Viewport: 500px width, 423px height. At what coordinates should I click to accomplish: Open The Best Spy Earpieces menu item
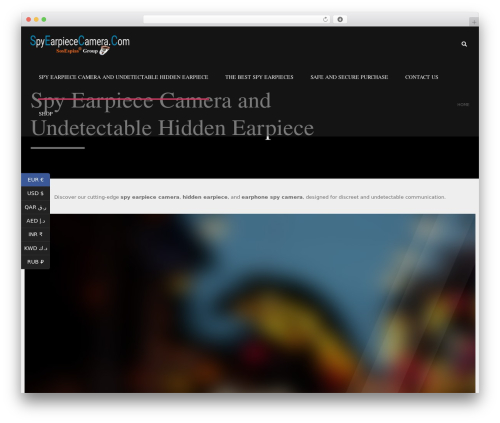point(259,77)
